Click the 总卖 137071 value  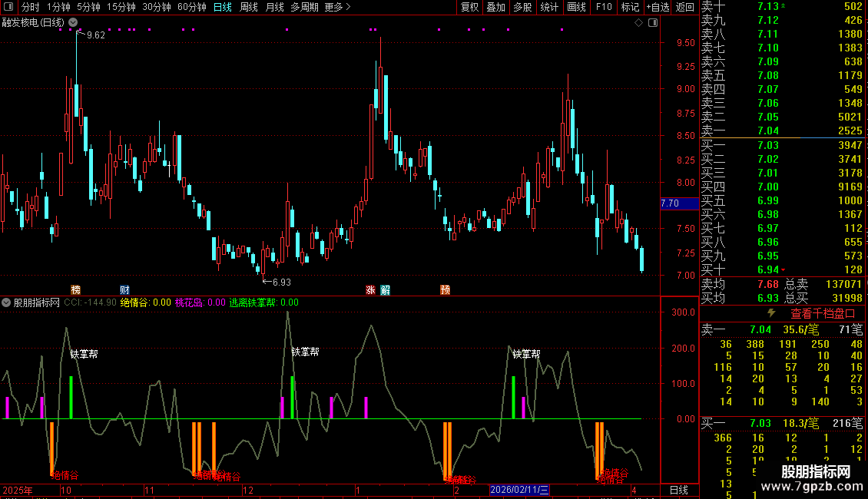tap(843, 284)
